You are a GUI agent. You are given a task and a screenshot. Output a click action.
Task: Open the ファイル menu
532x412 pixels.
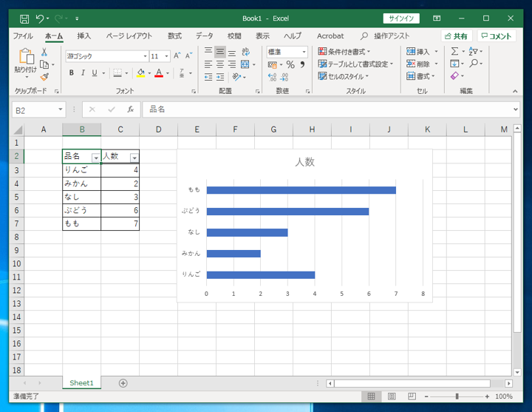[x=23, y=36]
